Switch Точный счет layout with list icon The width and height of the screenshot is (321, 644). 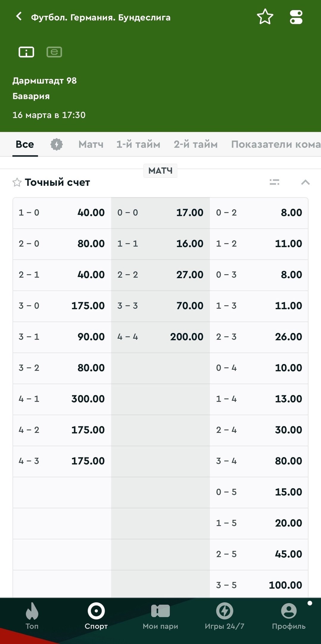tap(274, 182)
